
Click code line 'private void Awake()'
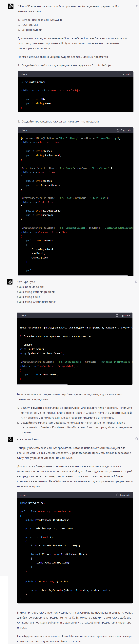(39, 537)
